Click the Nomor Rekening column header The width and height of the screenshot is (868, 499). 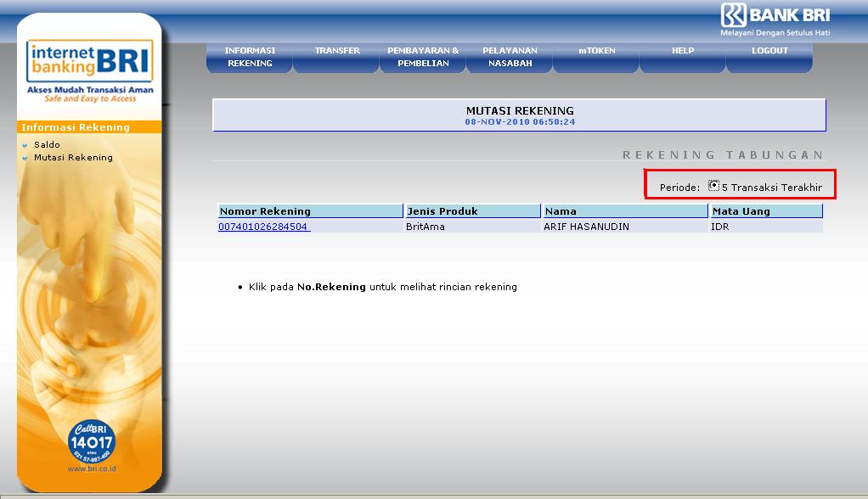click(311, 210)
